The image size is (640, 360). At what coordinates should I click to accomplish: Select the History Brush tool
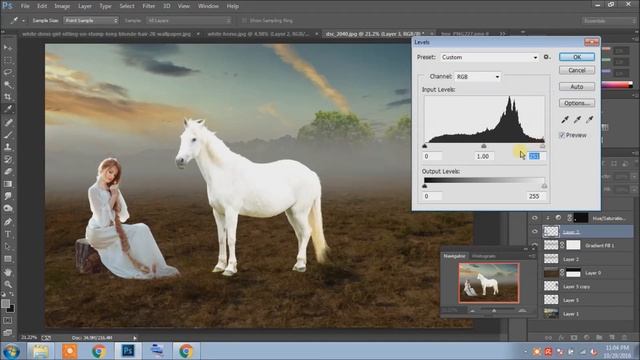coord(8,159)
